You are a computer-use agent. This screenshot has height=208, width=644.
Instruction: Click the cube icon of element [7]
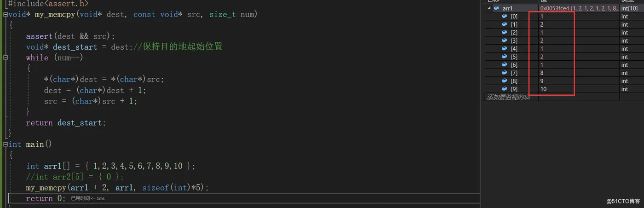click(505, 73)
